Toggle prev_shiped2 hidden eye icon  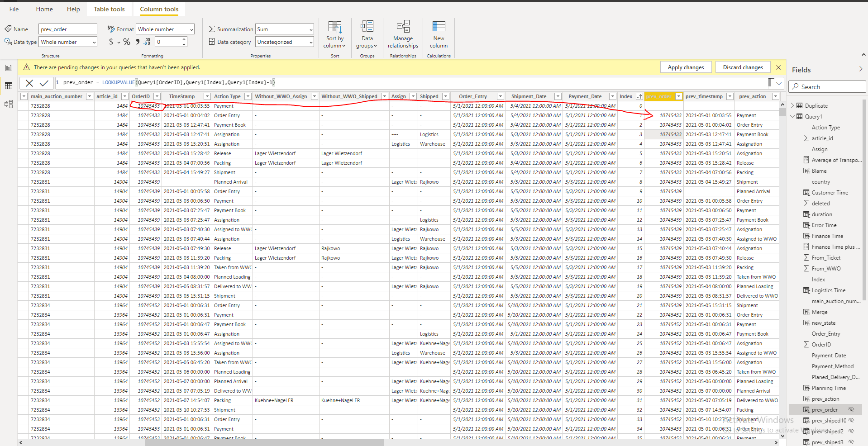pos(851,432)
